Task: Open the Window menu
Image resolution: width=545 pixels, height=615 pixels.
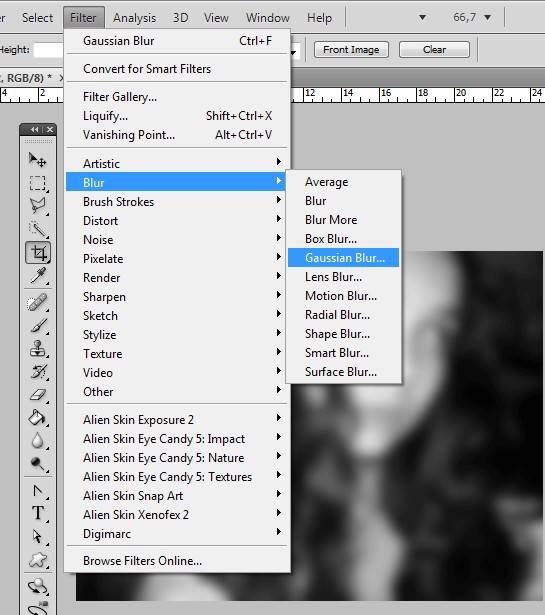Action: coord(268,18)
